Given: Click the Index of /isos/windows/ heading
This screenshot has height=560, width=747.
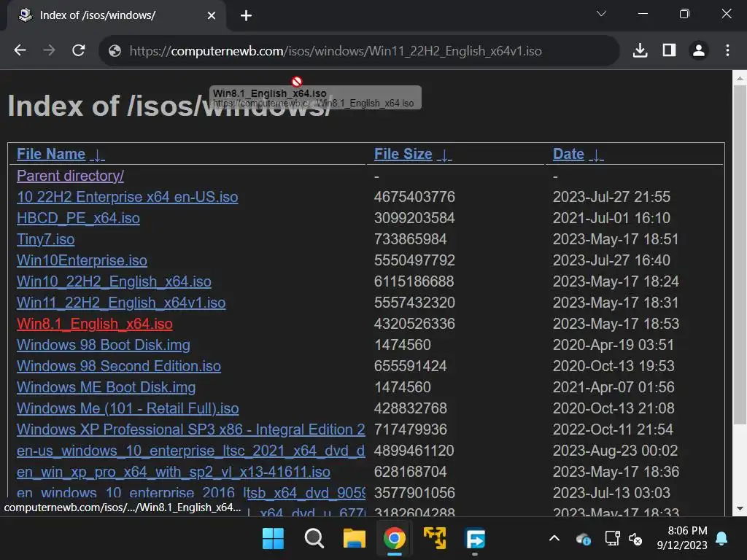Looking at the screenshot, I should click(169, 106).
